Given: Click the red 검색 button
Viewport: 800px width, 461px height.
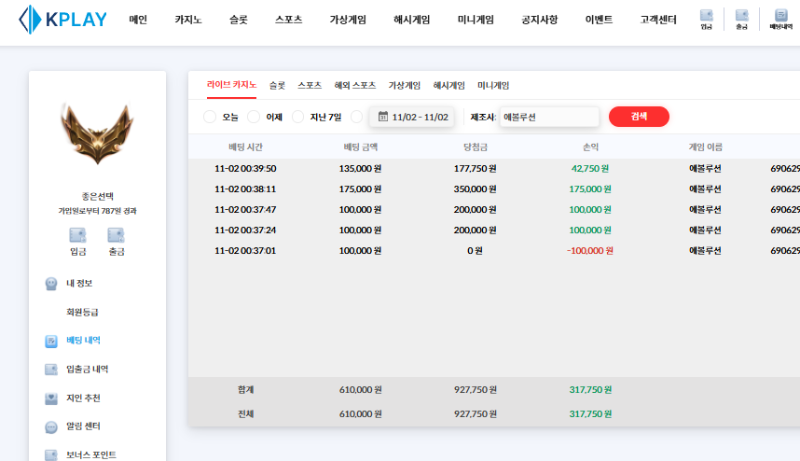Looking at the screenshot, I should point(639,116).
